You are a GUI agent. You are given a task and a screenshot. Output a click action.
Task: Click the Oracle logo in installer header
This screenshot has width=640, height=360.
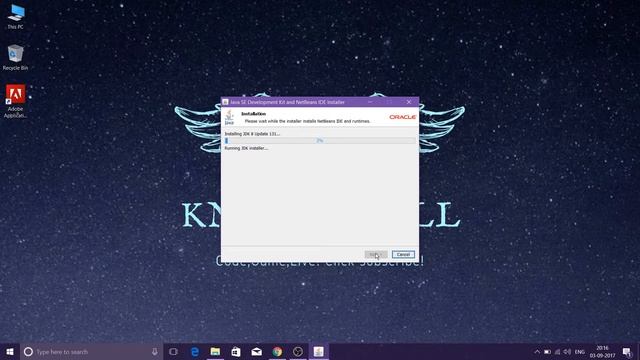402,117
